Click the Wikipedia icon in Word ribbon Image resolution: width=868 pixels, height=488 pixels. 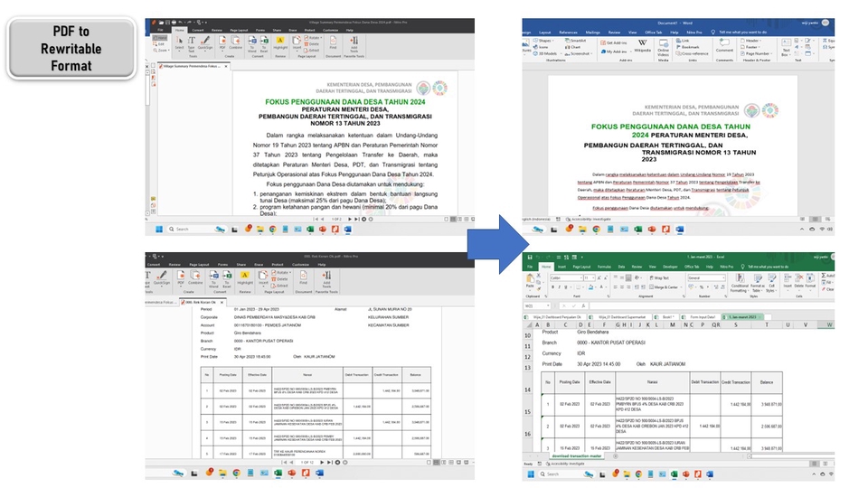tap(642, 45)
